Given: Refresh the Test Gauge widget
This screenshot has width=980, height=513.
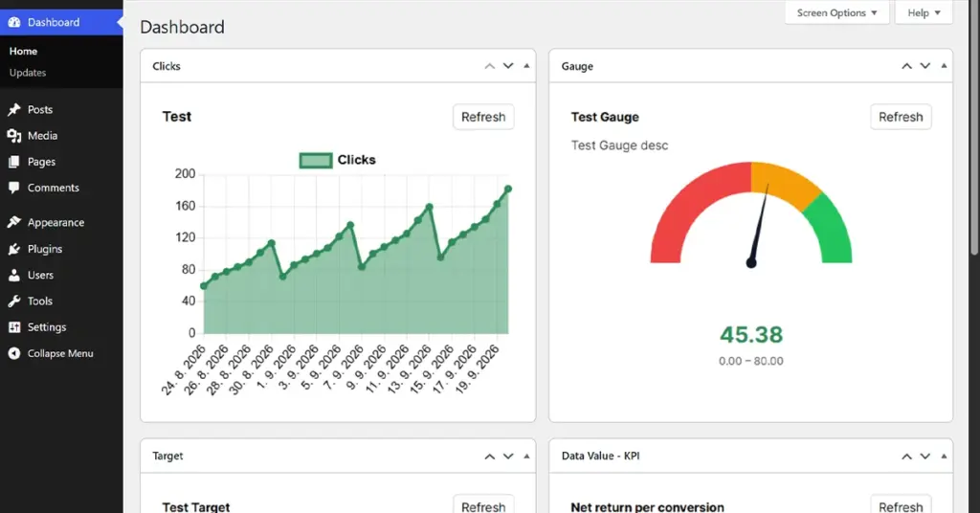Looking at the screenshot, I should pyautogui.click(x=901, y=117).
